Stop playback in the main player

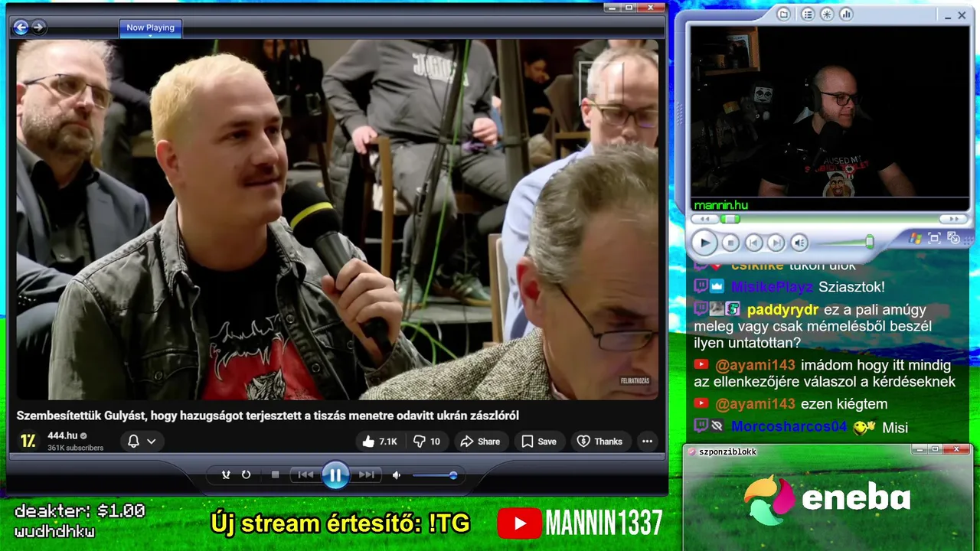point(276,474)
